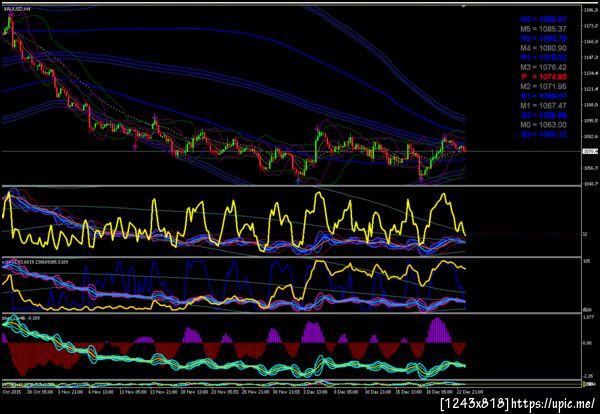
Task: Select the M3 = 1076.42 level label
Action: [x=543, y=67]
